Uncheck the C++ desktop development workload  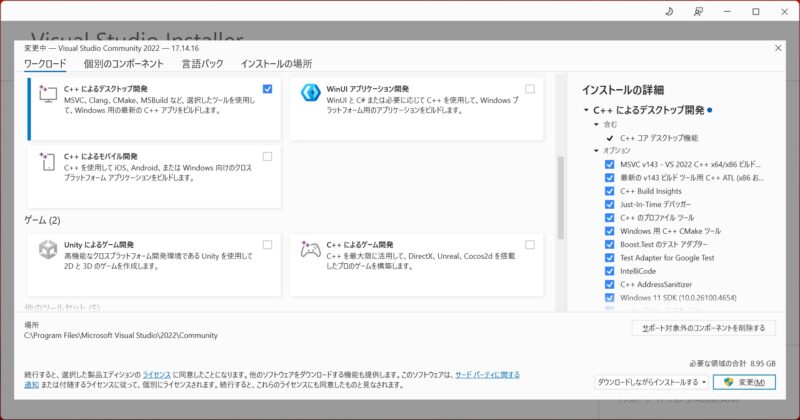(x=267, y=89)
